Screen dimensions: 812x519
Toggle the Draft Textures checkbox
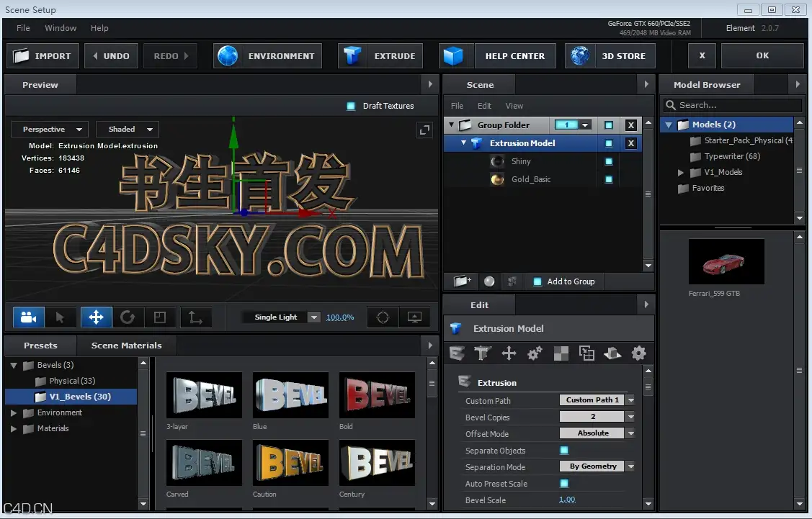[x=351, y=106]
